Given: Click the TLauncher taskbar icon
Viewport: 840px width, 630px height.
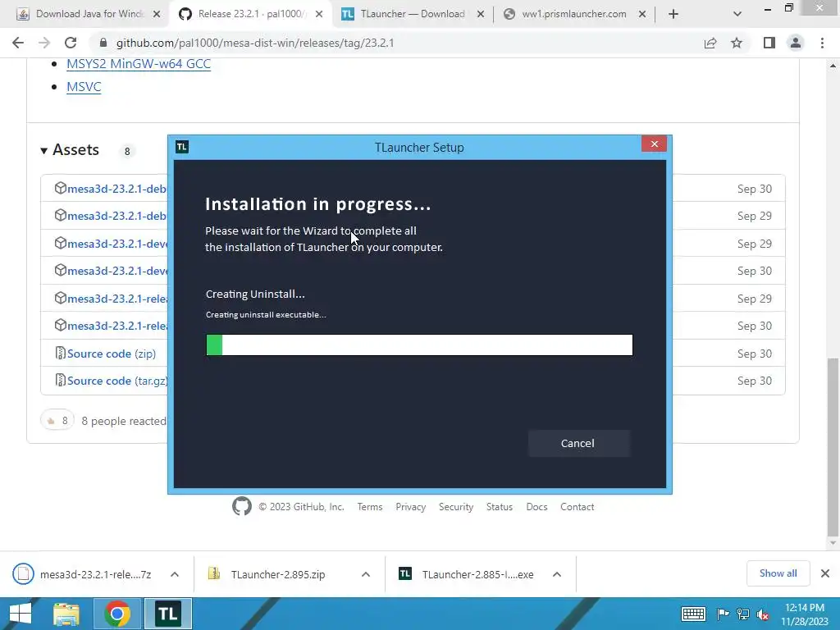Looking at the screenshot, I should (167, 614).
